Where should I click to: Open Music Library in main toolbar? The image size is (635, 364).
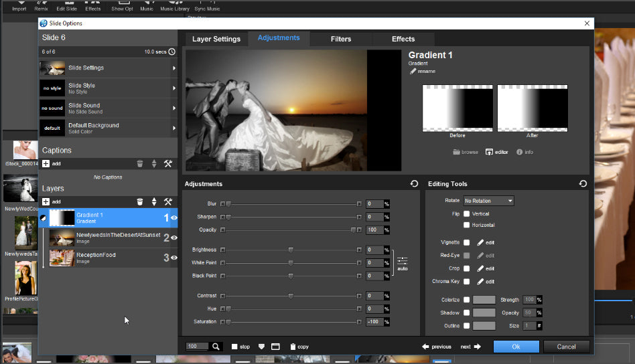175,6
